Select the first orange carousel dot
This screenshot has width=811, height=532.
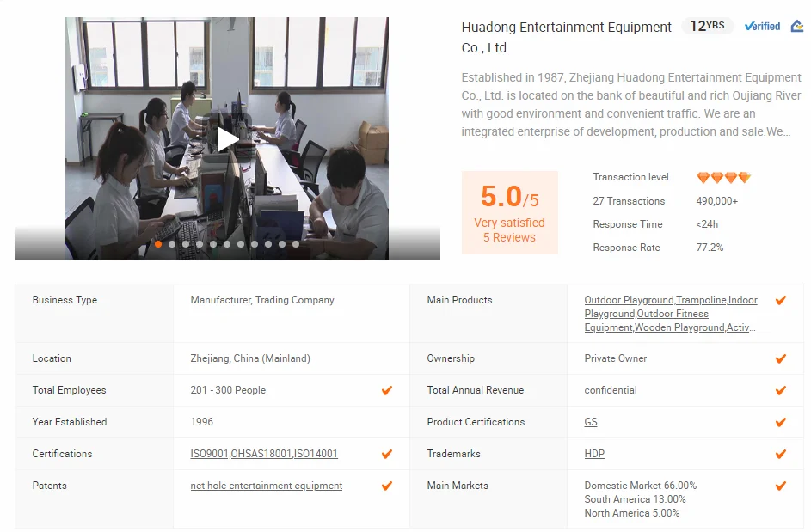pyautogui.click(x=158, y=244)
